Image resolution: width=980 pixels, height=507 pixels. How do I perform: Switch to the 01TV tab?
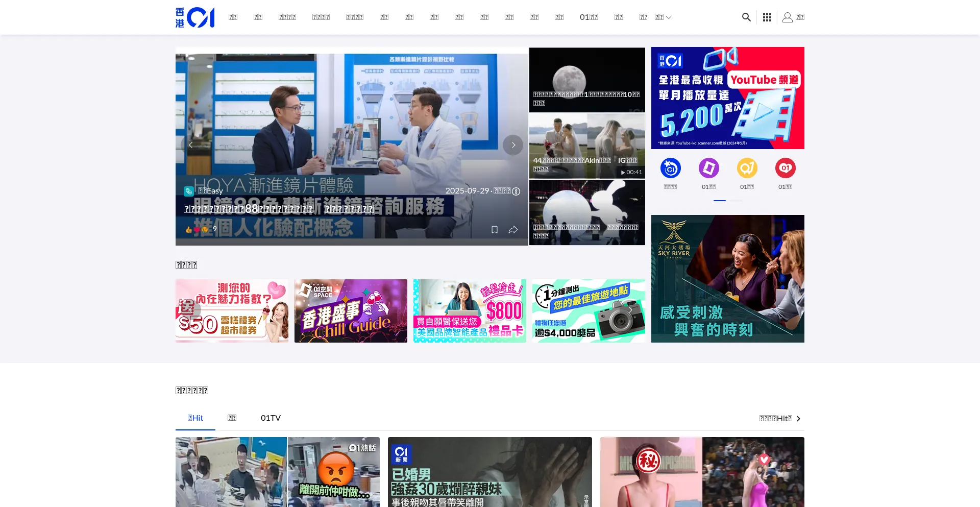click(271, 418)
